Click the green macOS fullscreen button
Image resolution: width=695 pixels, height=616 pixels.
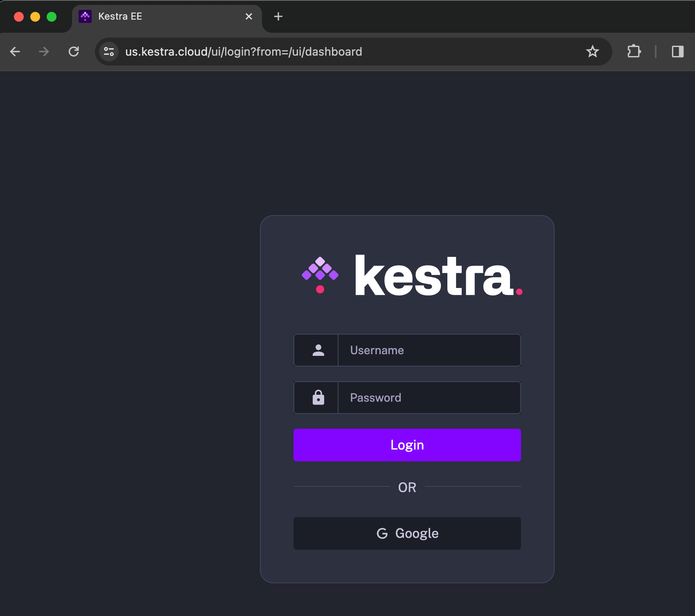click(x=52, y=17)
